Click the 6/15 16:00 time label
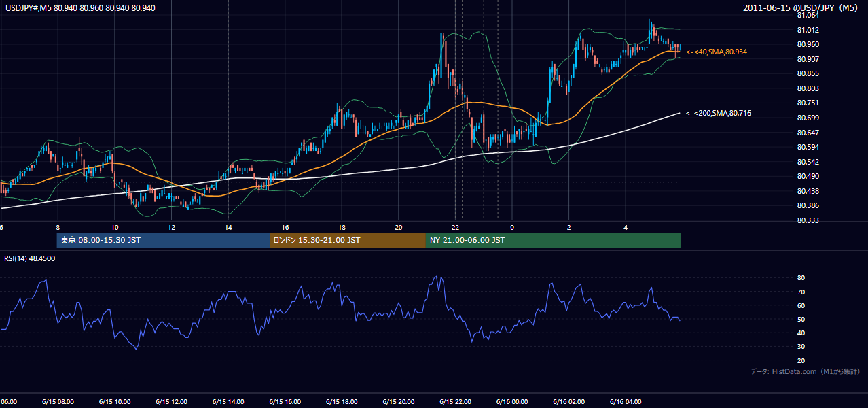868x408 pixels. [x=285, y=401]
